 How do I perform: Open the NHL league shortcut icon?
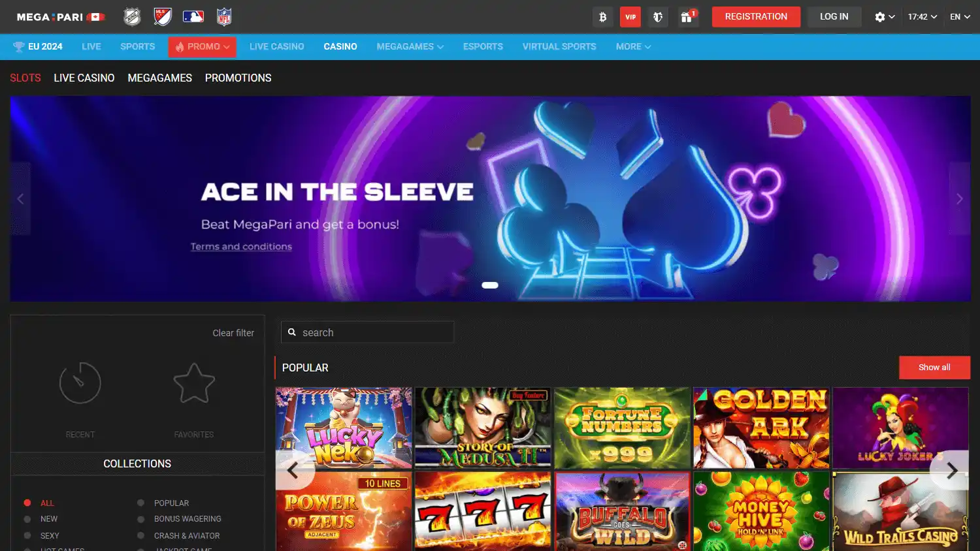[x=132, y=16]
